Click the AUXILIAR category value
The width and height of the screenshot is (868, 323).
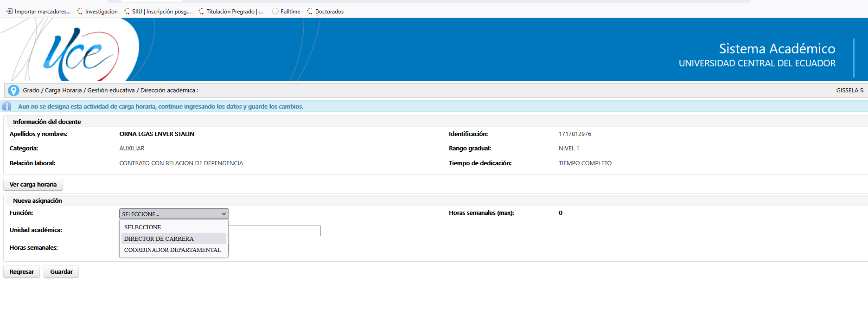coord(132,149)
